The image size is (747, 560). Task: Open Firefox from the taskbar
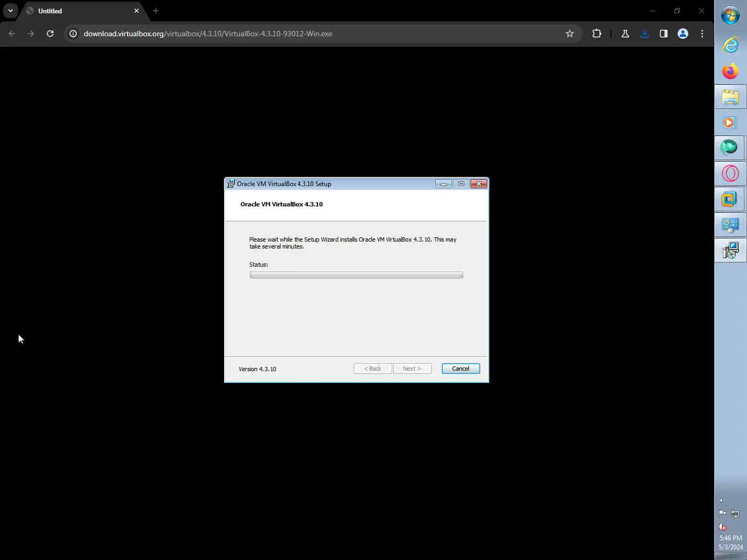tap(730, 71)
